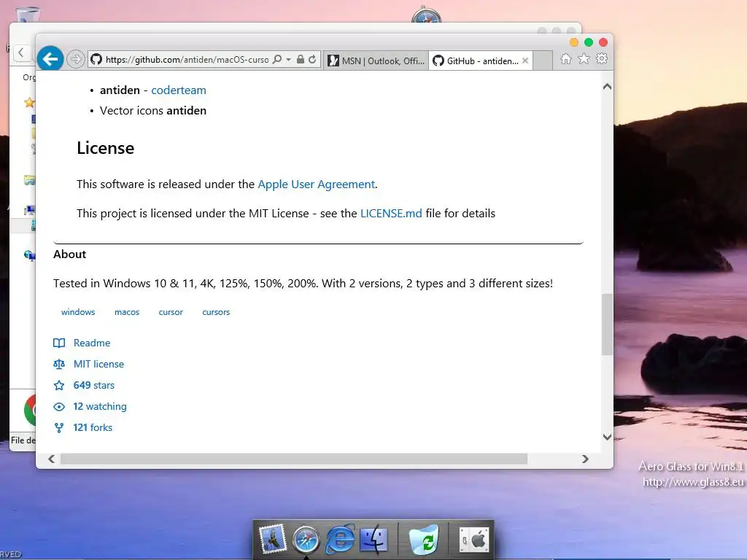Open the Apple User Agreement link
747x560 pixels.
tap(317, 184)
